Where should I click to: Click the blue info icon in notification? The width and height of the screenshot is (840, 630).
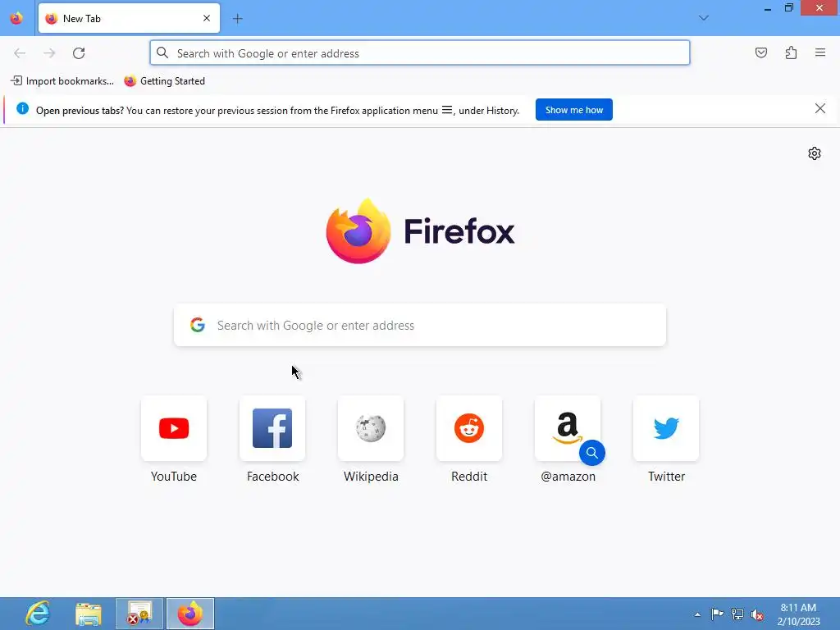(22, 109)
